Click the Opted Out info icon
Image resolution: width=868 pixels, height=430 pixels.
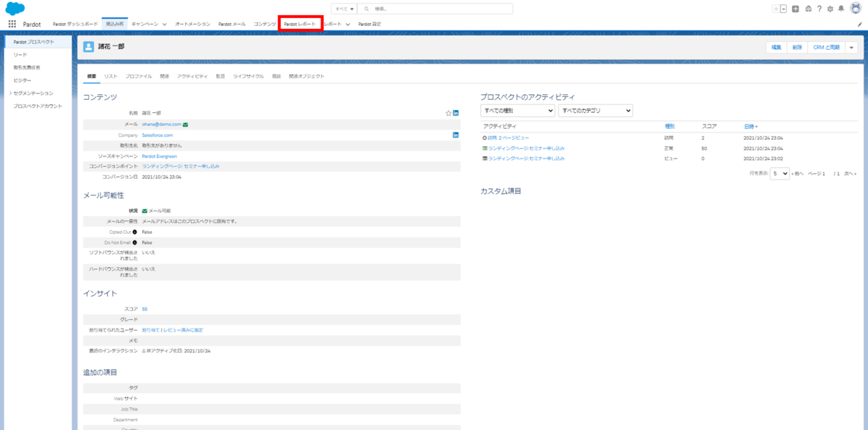point(135,232)
